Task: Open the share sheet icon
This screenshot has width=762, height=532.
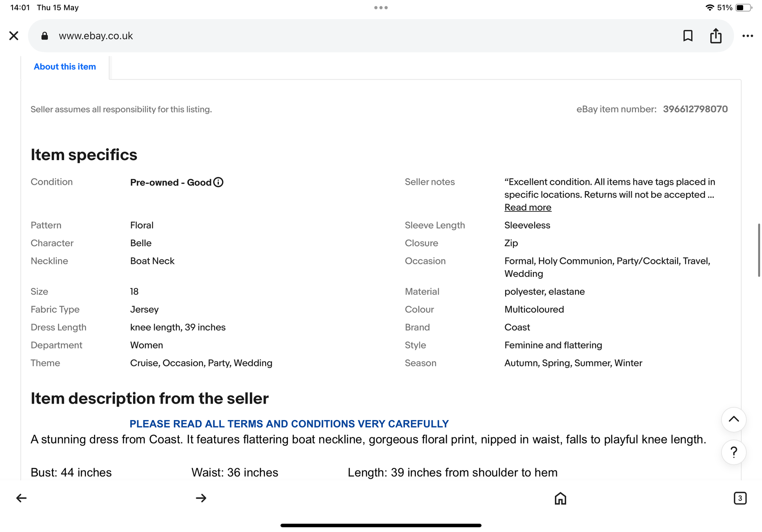Action: [x=716, y=36]
